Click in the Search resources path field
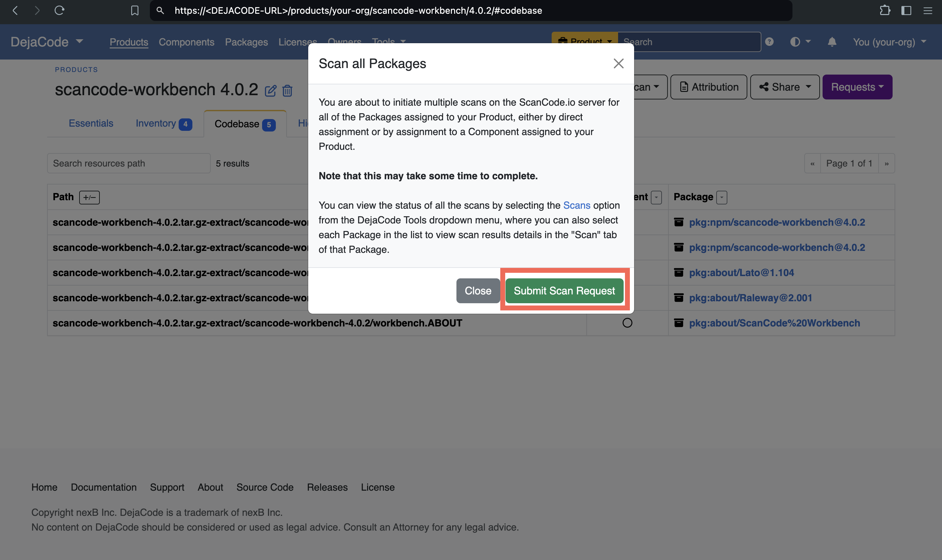This screenshot has height=560, width=942. 129,164
